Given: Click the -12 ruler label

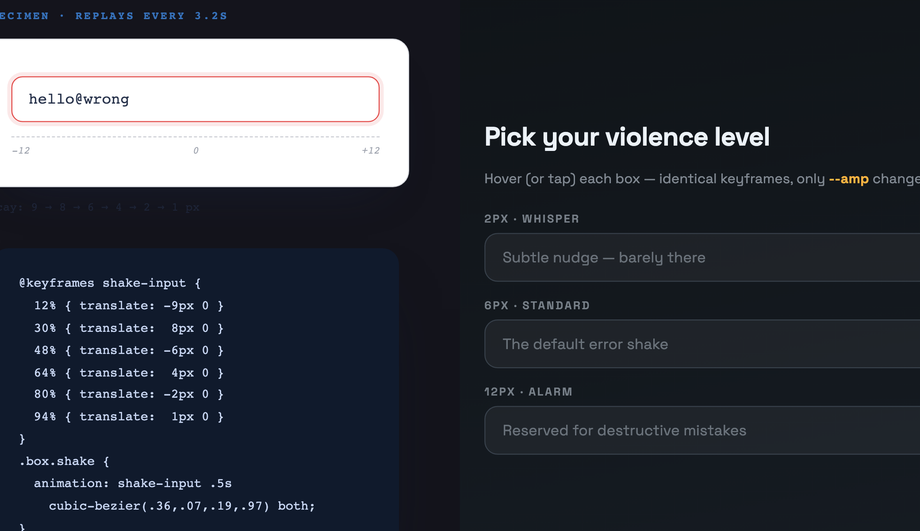Looking at the screenshot, I should pos(21,151).
